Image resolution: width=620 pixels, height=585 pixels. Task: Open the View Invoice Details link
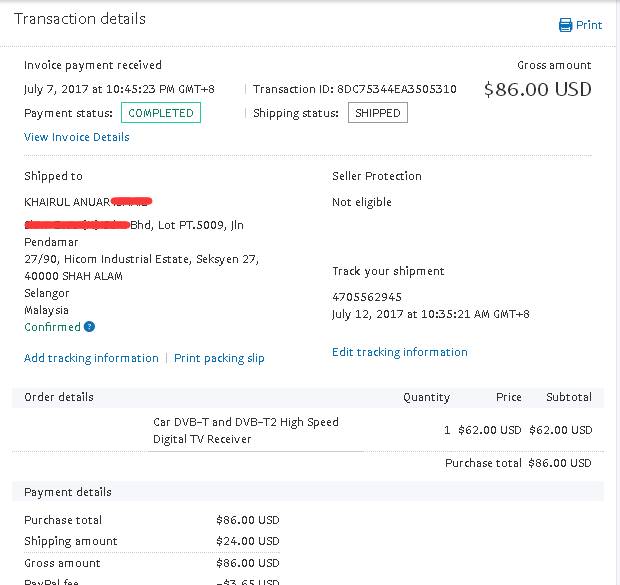tap(76, 137)
